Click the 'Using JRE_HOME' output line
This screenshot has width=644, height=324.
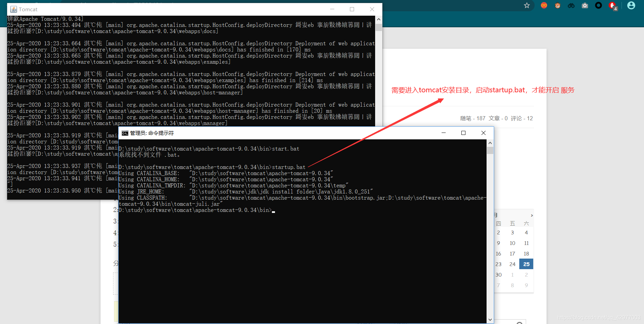point(246,192)
